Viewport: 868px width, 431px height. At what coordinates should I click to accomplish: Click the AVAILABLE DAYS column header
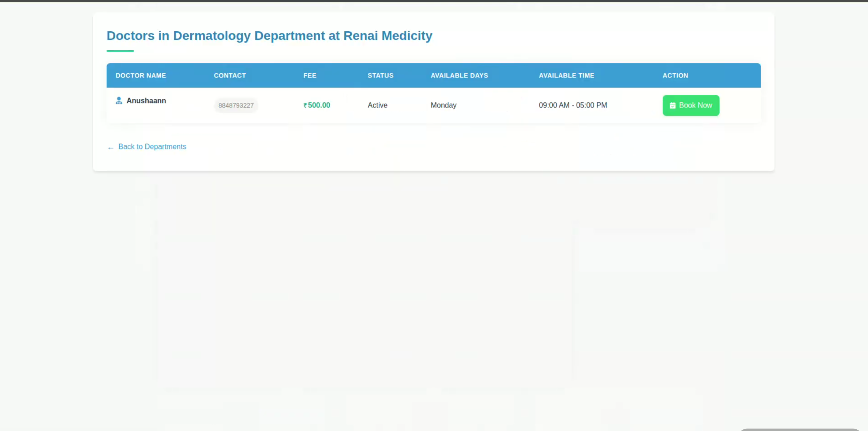pyautogui.click(x=459, y=76)
